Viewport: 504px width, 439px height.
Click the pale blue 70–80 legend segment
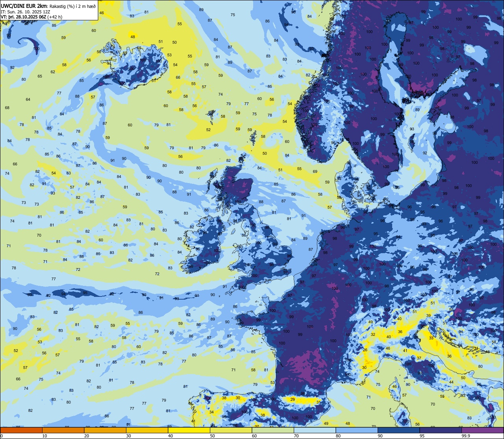[x=315, y=430]
